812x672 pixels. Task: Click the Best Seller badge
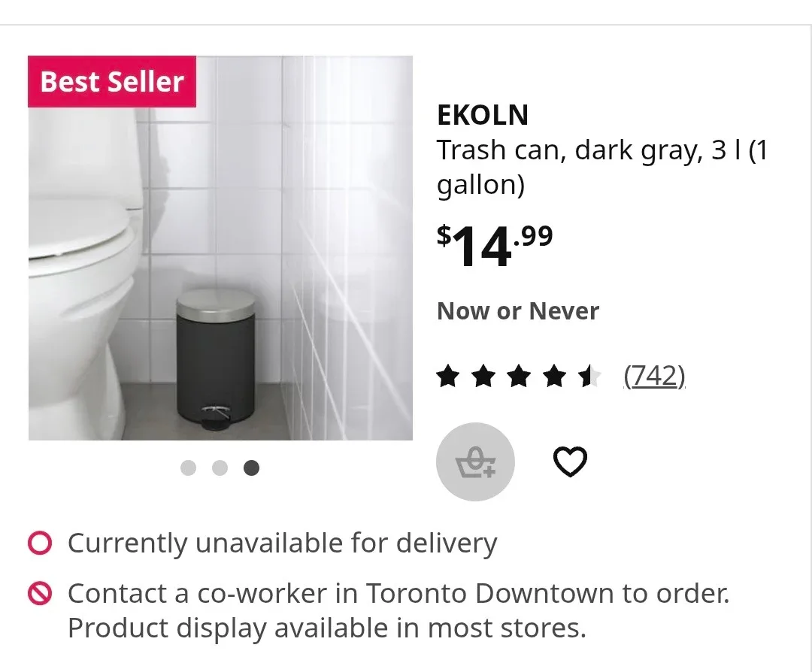point(111,81)
